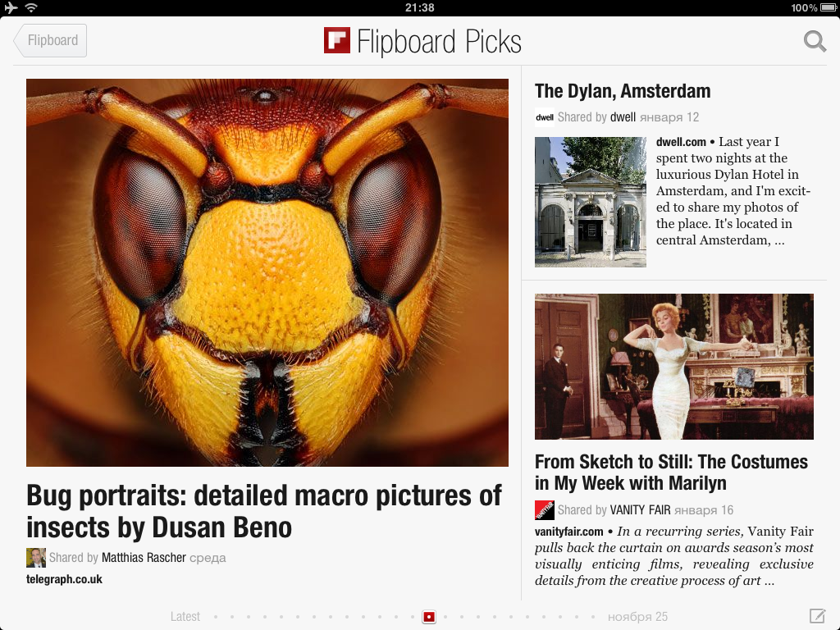840x630 pixels.
Task: Open the Bug portraits article headline
Action: coord(264,512)
